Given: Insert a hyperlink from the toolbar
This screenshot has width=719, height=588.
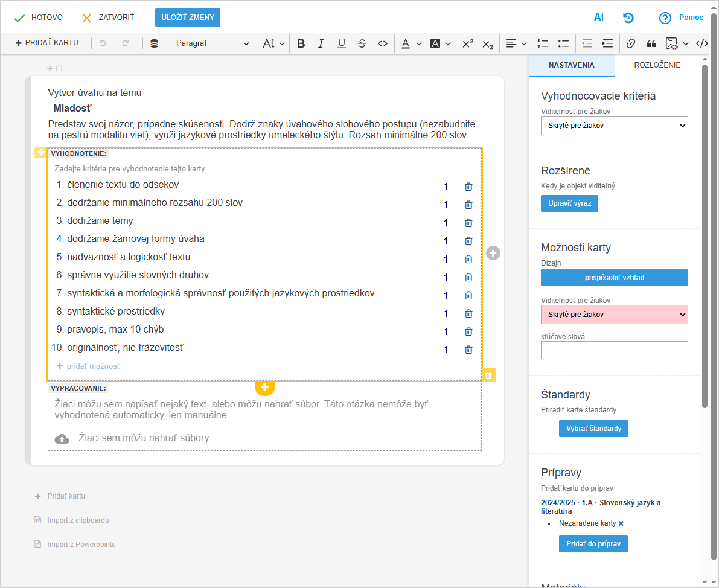Looking at the screenshot, I should tap(631, 43).
